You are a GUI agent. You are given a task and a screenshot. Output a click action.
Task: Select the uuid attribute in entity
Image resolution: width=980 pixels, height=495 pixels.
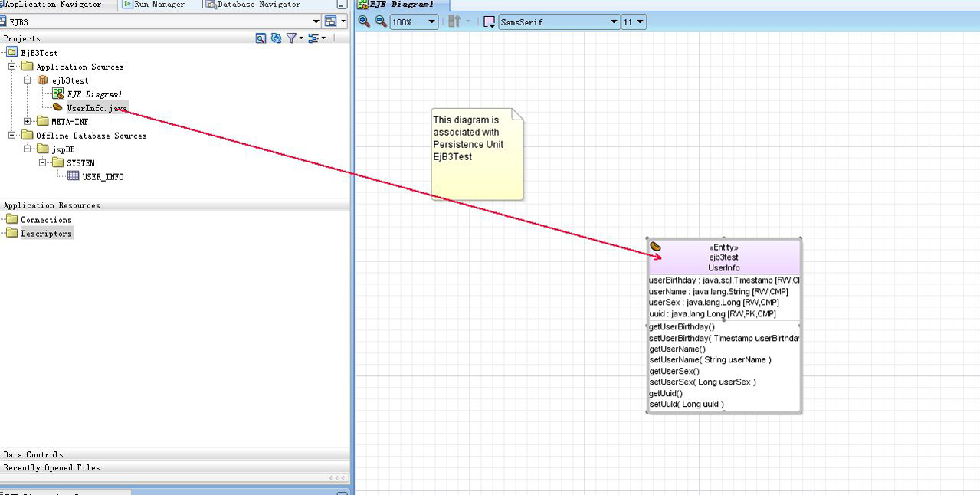713,313
